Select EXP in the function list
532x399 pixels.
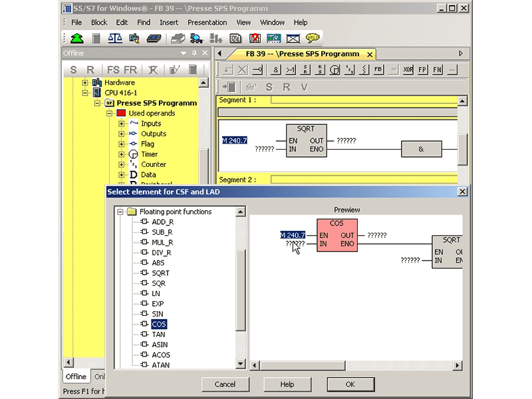click(x=158, y=304)
